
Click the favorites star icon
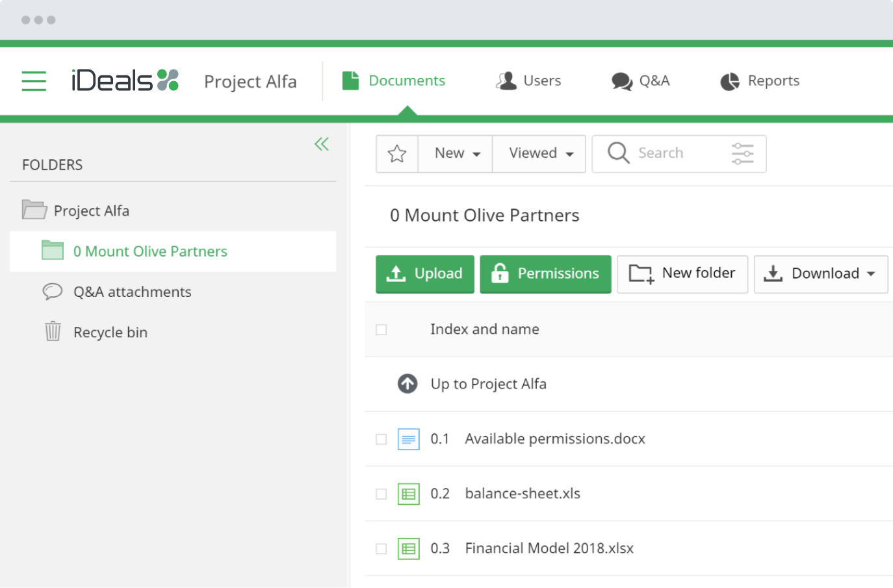(397, 154)
